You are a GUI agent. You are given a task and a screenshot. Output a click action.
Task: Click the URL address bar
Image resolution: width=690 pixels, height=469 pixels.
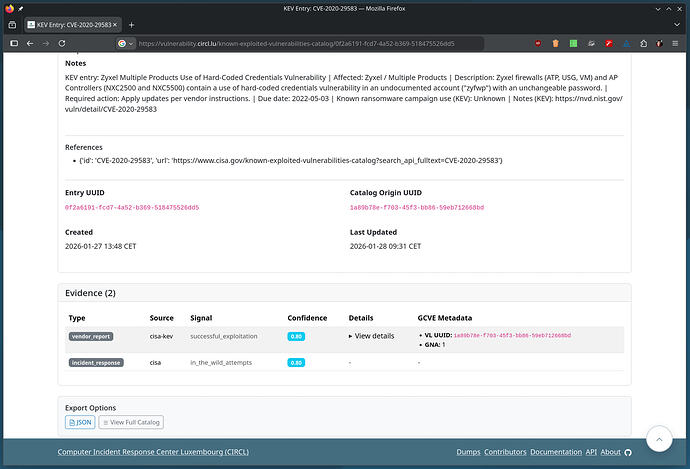pos(300,43)
